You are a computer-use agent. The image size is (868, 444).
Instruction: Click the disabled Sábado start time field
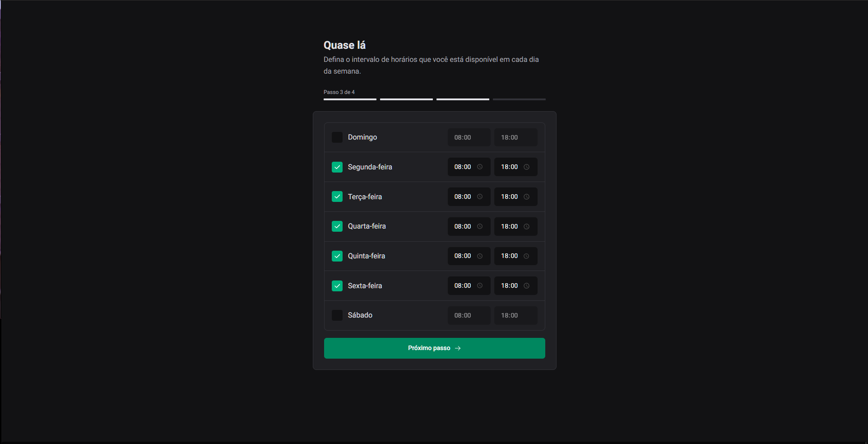(x=469, y=315)
